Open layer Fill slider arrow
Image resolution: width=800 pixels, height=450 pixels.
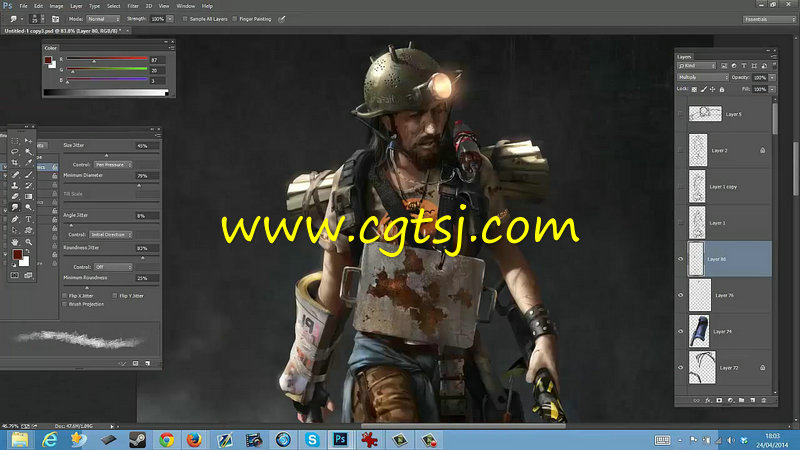point(772,89)
